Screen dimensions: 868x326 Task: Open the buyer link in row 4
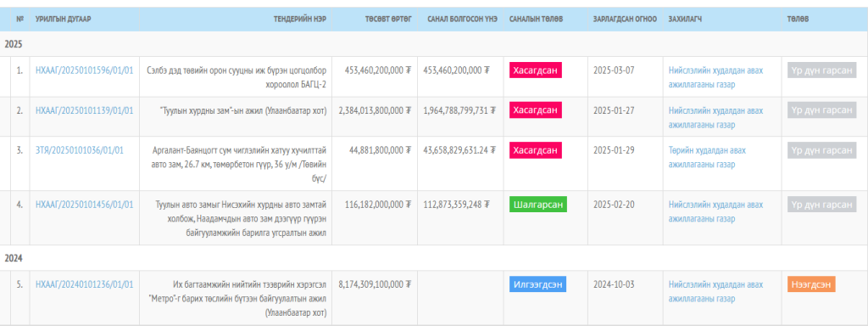715,211
